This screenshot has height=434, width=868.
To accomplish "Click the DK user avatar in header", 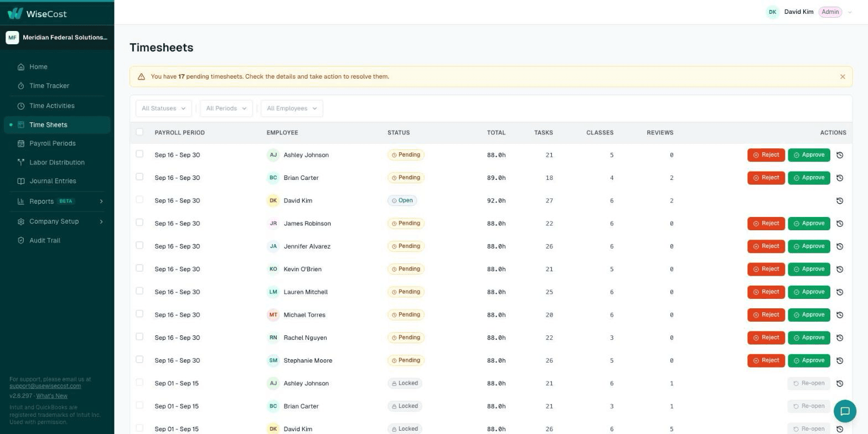I will pyautogui.click(x=772, y=12).
